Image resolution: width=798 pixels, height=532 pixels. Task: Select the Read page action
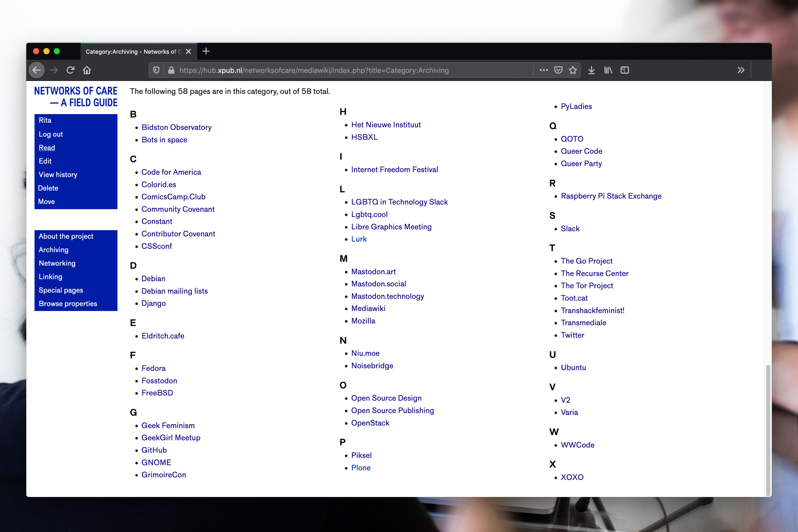coord(47,148)
